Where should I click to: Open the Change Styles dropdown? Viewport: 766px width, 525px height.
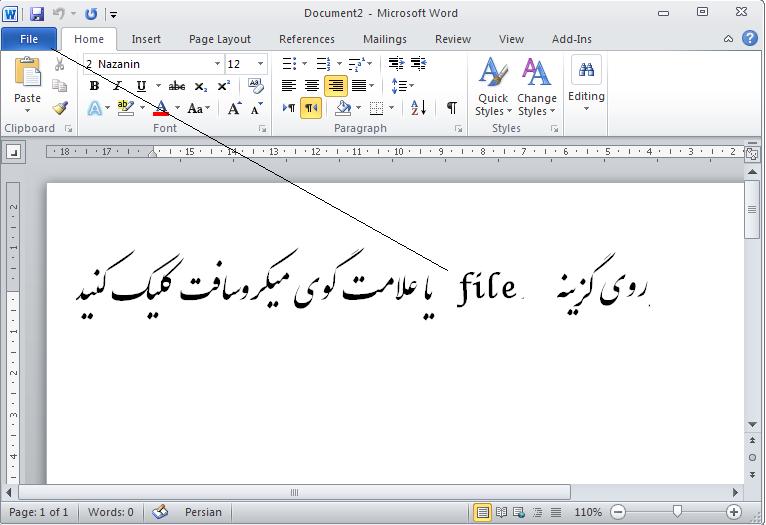click(537, 88)
